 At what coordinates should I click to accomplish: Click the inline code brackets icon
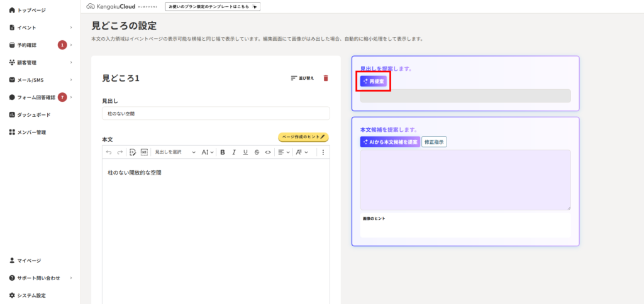pyautogui.click(x=268, y=152)
